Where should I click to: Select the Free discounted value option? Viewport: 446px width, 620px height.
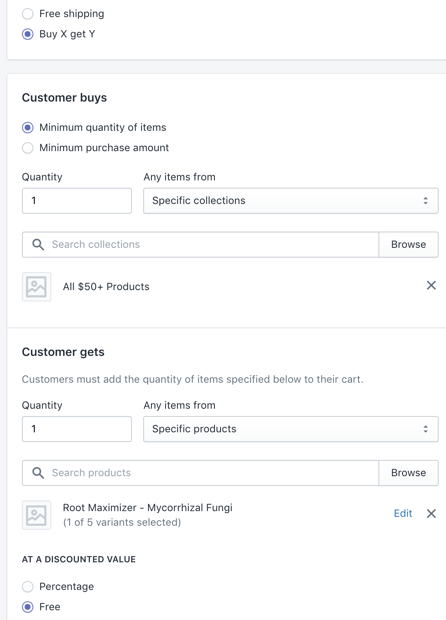[28, 607]
